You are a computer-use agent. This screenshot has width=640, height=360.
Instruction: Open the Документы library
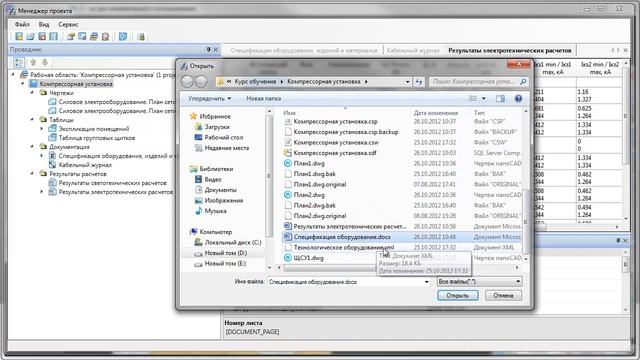point(220,190)
